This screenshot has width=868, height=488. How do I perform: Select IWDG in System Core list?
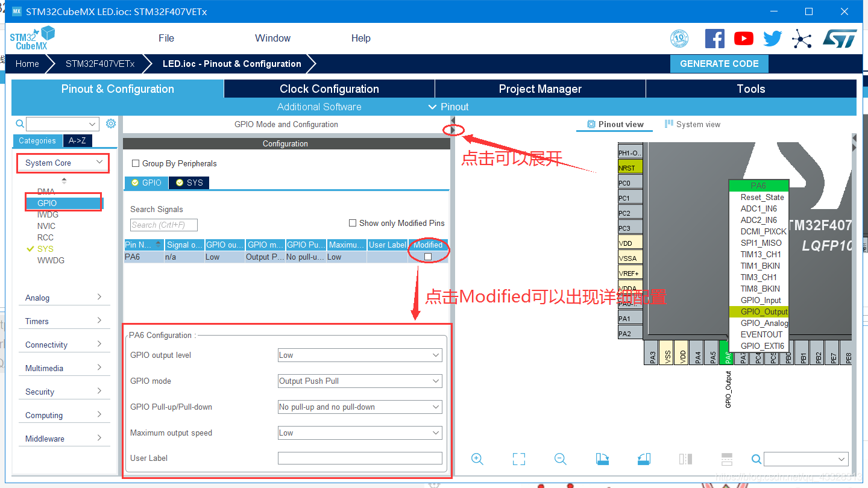(47, 214)
